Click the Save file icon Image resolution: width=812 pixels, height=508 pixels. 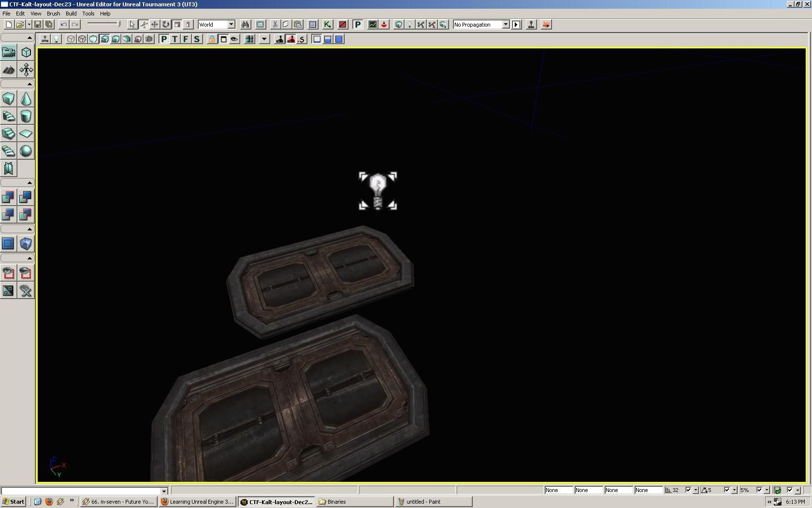click(38, 25)
